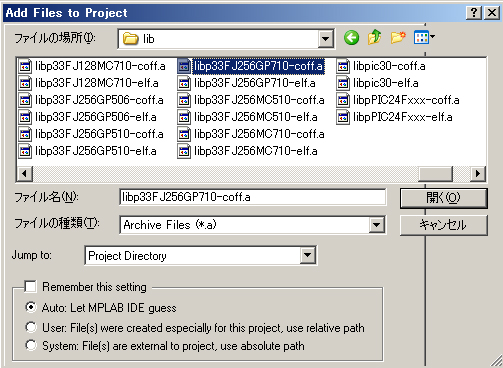Select file name libpPIC24Fxxx-coff.a
The width and height of the screenshot is (503, 368).
(406, 100)
